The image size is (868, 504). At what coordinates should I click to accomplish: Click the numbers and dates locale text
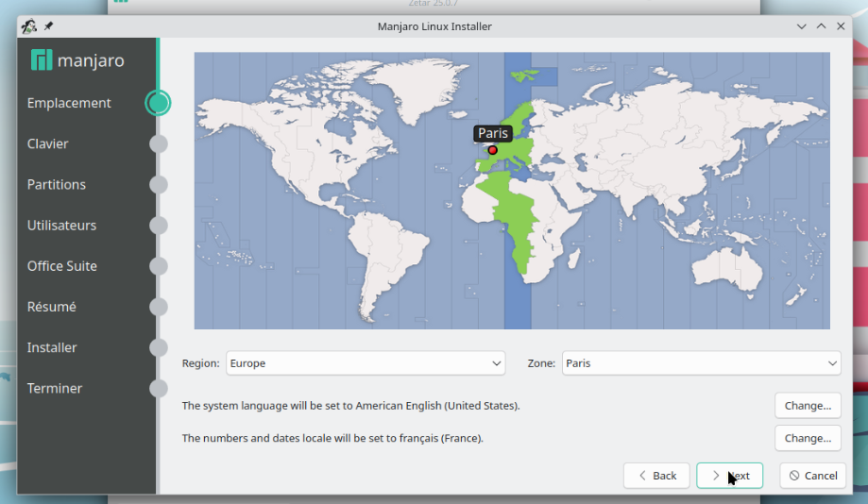pyautogui.click(x=332, y=438)
